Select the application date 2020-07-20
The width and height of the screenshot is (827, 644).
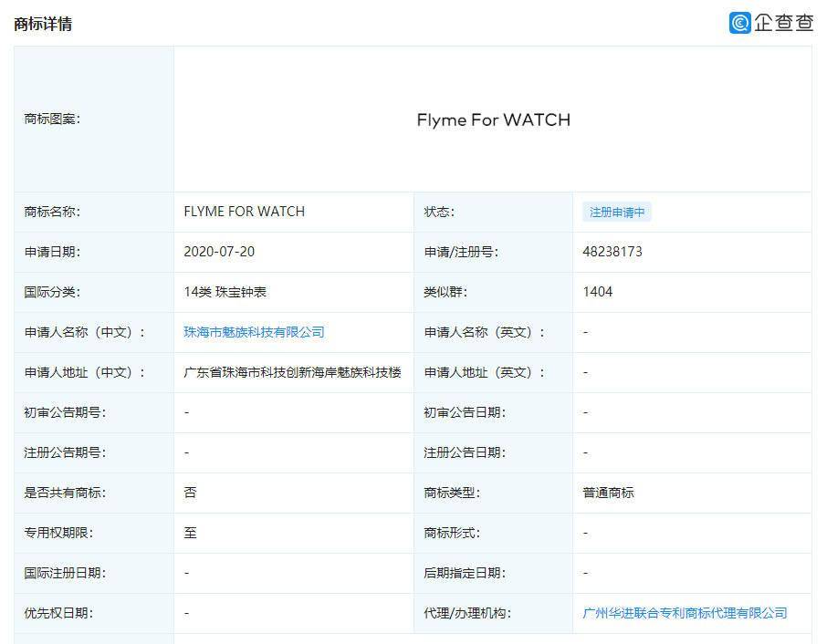point(219,252)
